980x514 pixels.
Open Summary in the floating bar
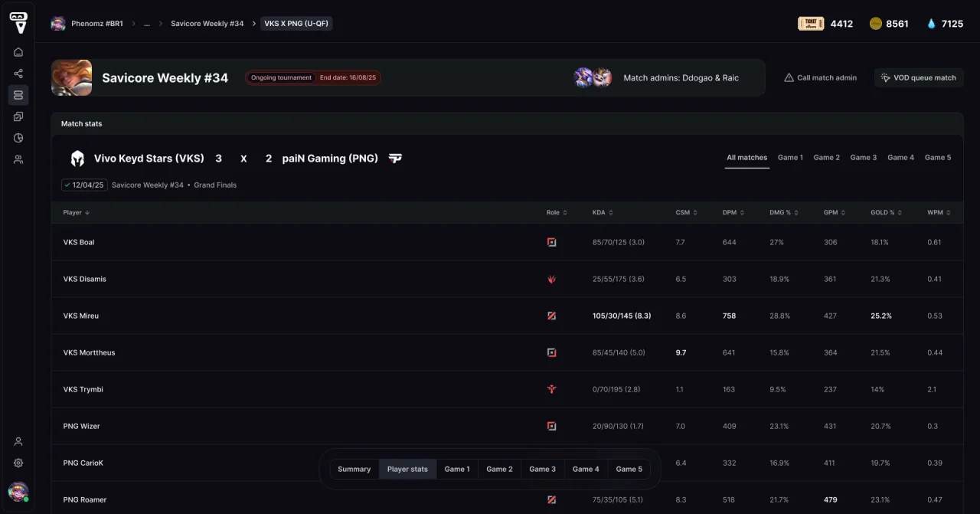354,469
